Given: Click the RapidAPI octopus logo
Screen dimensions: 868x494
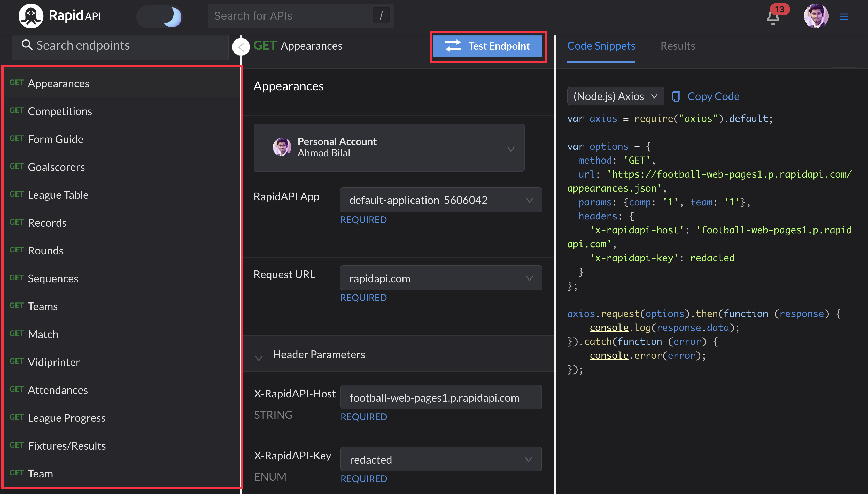Looking at the screenshot, I should point(30,16).
